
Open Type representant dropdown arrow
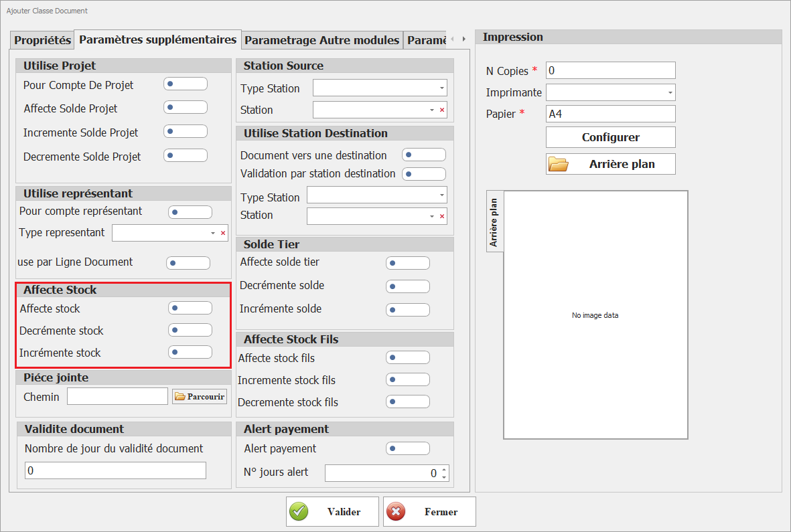coord(213,233)
